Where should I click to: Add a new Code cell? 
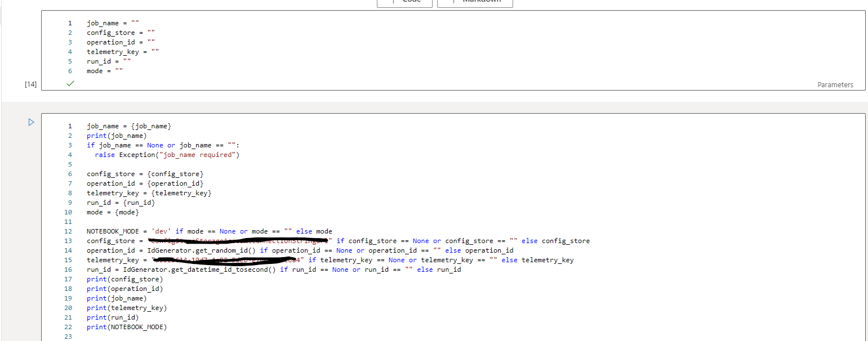[404, 1]
